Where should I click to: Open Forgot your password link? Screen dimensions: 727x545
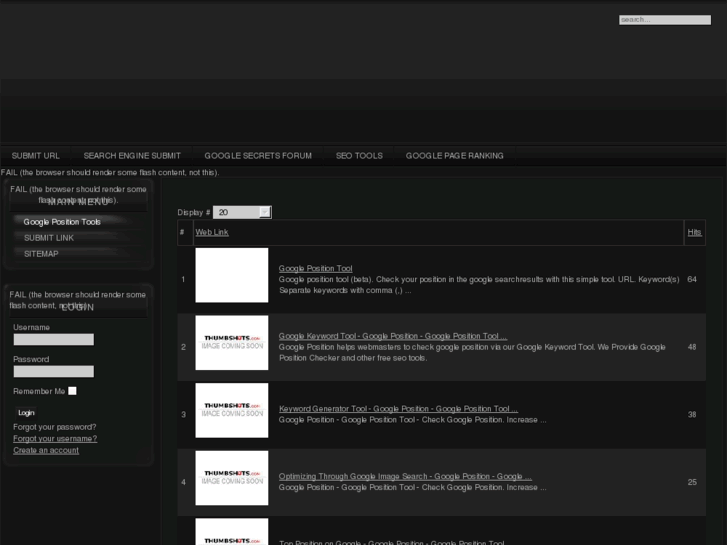pyautogui.click(x=55, y=427)
